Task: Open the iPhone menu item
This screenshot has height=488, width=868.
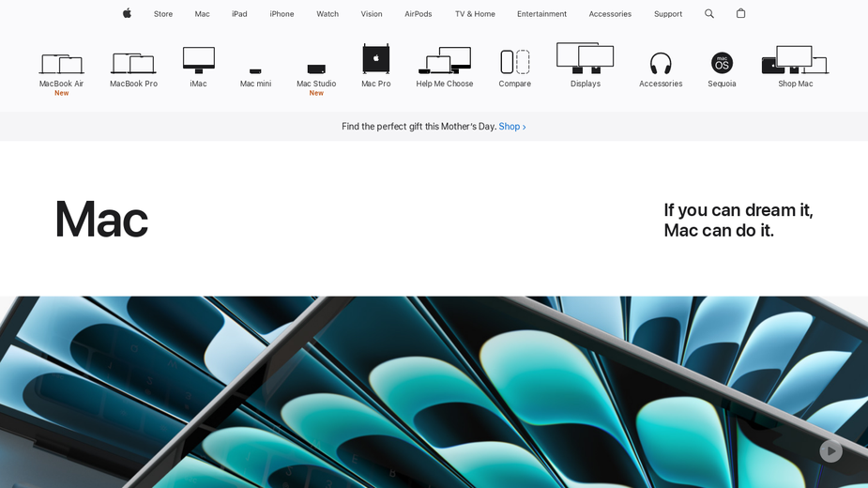Action: (x=282, y=14)
